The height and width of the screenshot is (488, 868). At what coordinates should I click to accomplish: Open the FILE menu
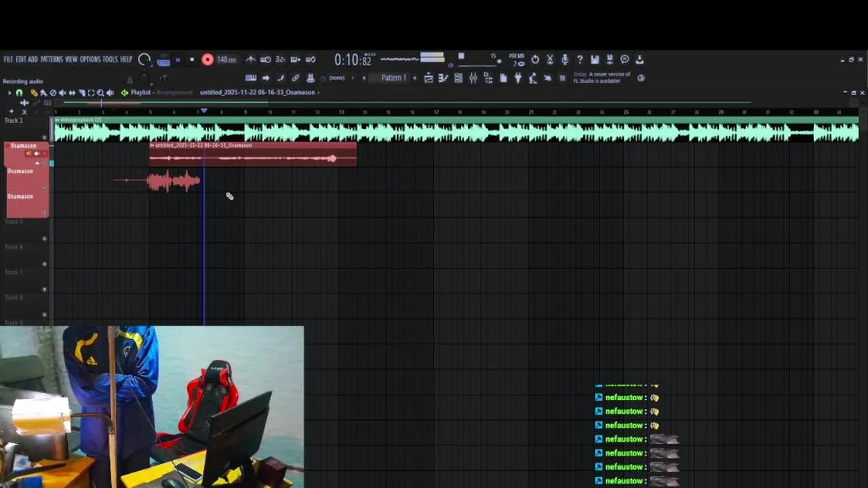(x=8, y=60)
